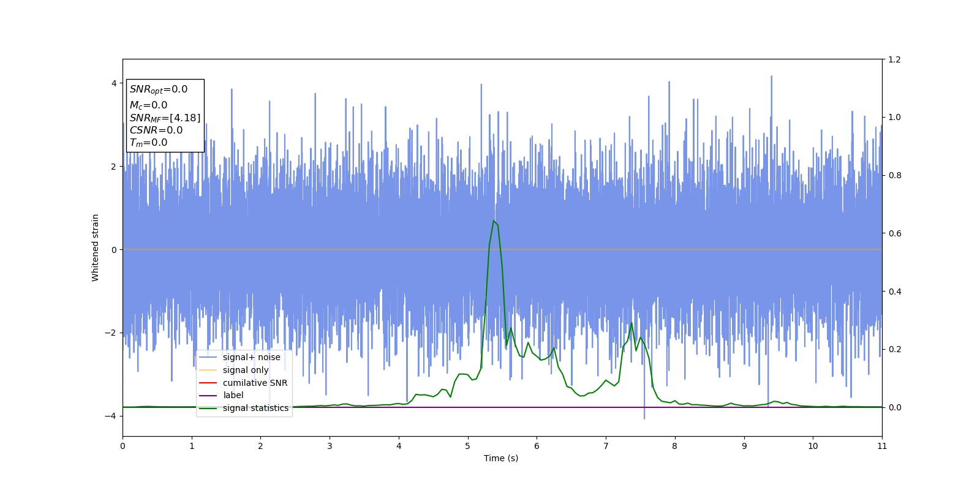Click the right y-axis tick label 0.2
Image resolution: width=980 pixels, height=490 pixels.
[x=895, y=349]
